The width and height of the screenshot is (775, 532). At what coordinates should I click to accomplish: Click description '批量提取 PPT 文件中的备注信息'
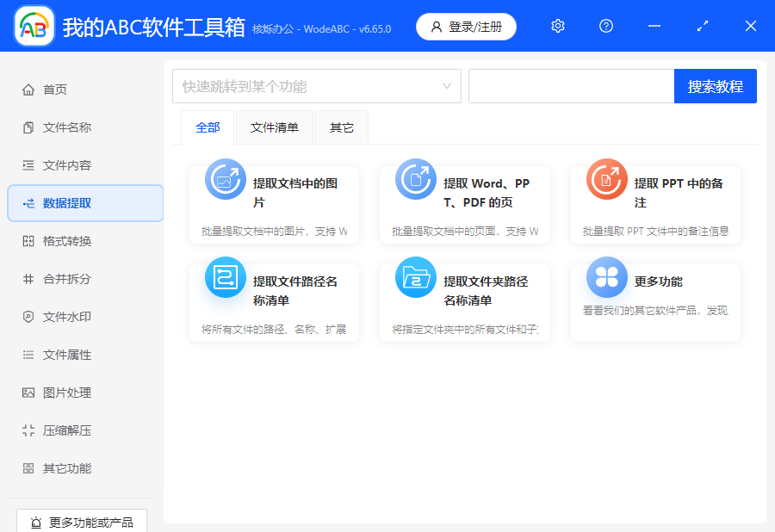pos(655,232)
